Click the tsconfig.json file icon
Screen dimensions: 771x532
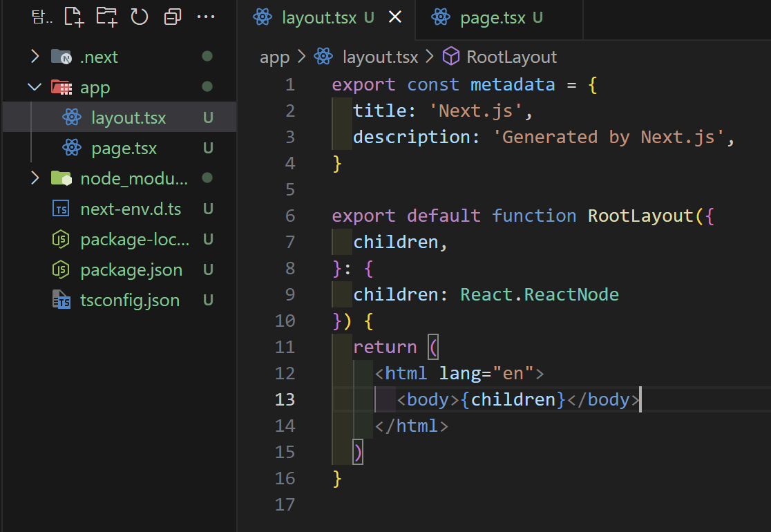click(x=61, y=300)
